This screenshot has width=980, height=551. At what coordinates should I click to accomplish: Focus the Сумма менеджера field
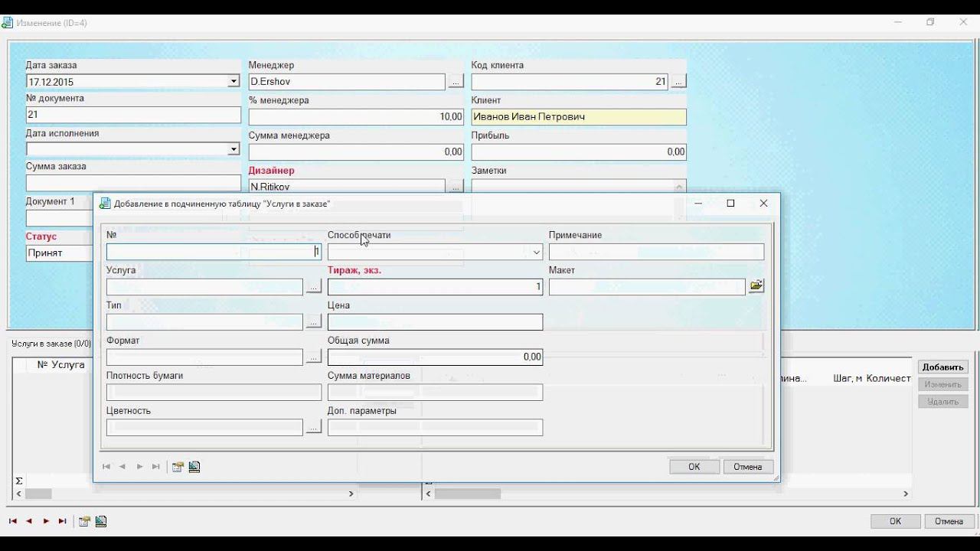pos(356,152)
